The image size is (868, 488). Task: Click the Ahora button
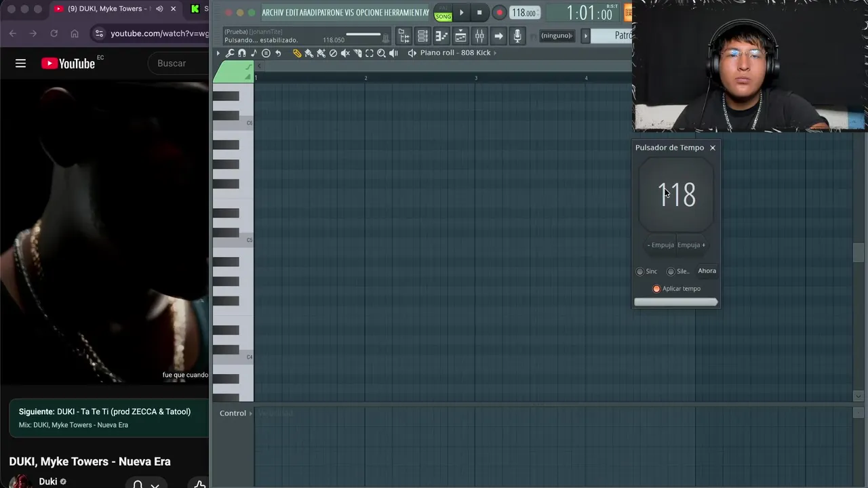coord(707,271)
